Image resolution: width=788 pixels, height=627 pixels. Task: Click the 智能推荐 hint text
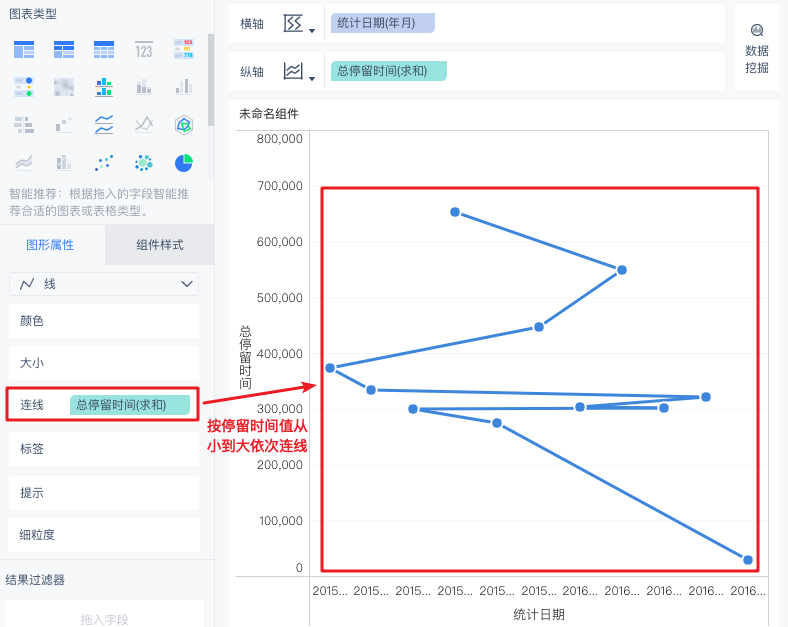coord(99,202)
